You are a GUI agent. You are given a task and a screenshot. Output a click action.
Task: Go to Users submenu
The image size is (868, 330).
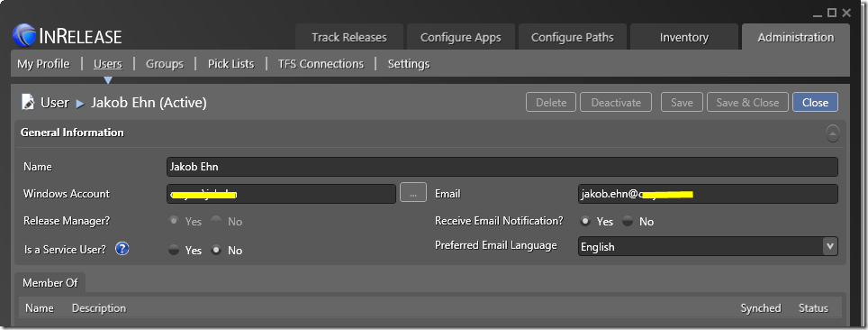(x=107, y=64)
